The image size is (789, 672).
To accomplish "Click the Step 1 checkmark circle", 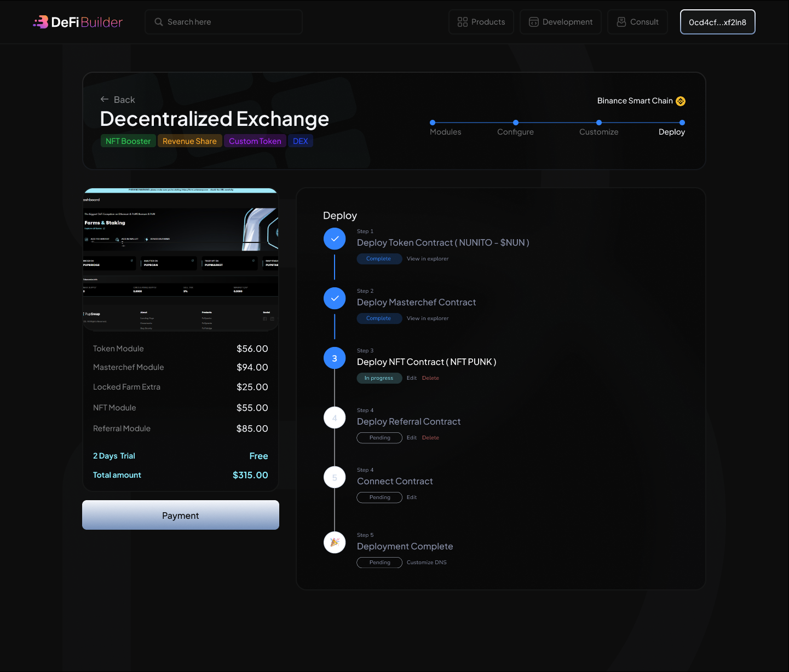I will click(335, 239).
